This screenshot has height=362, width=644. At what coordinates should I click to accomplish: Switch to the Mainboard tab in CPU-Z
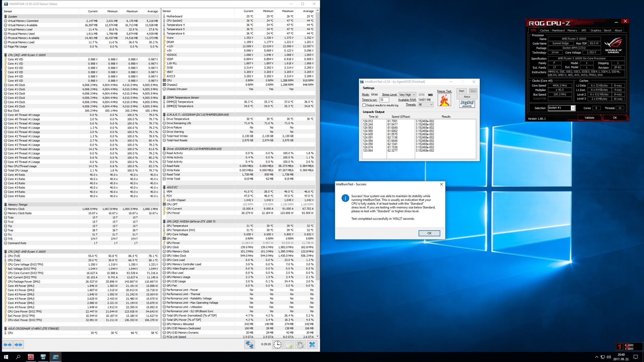coord(558,30)
